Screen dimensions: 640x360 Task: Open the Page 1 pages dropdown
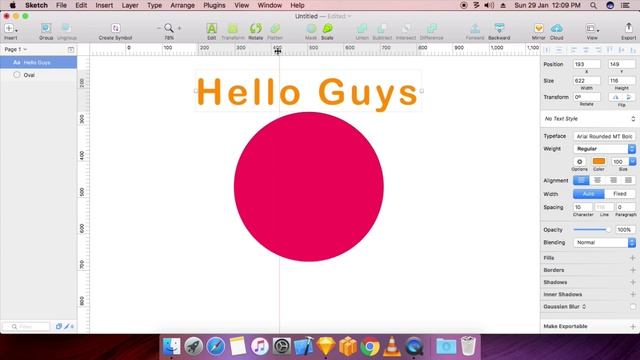16,49
